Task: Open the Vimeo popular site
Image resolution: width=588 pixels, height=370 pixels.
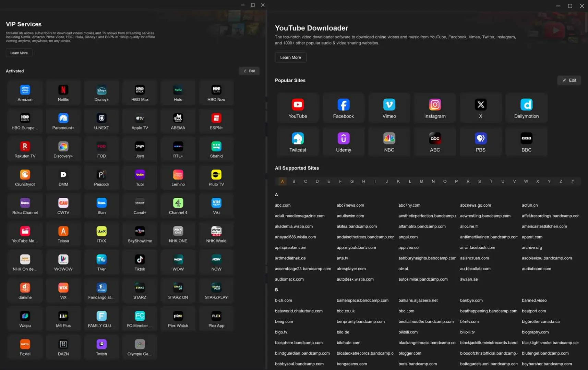Action: 389,108
